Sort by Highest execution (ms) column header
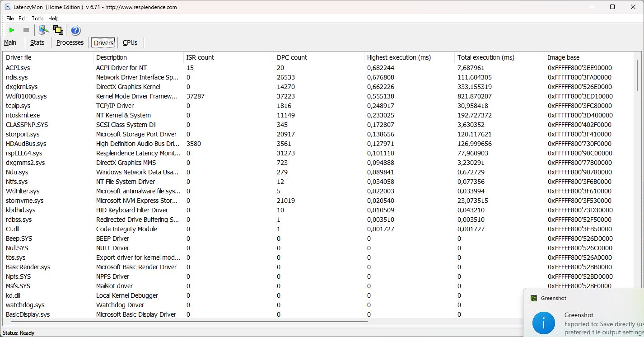The height and width of the screenshot is (337, 644). point(410,57)
